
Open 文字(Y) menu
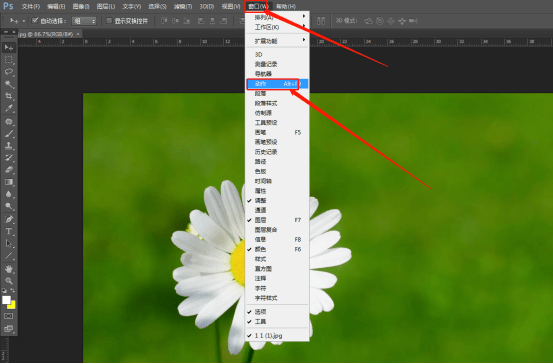pos(132,6)
